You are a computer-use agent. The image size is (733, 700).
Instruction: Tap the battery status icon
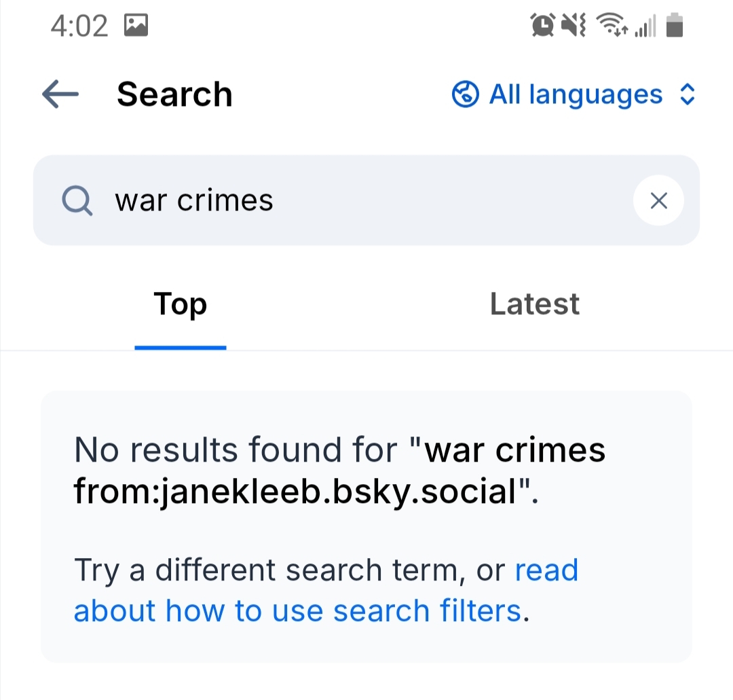pos(675,26)
